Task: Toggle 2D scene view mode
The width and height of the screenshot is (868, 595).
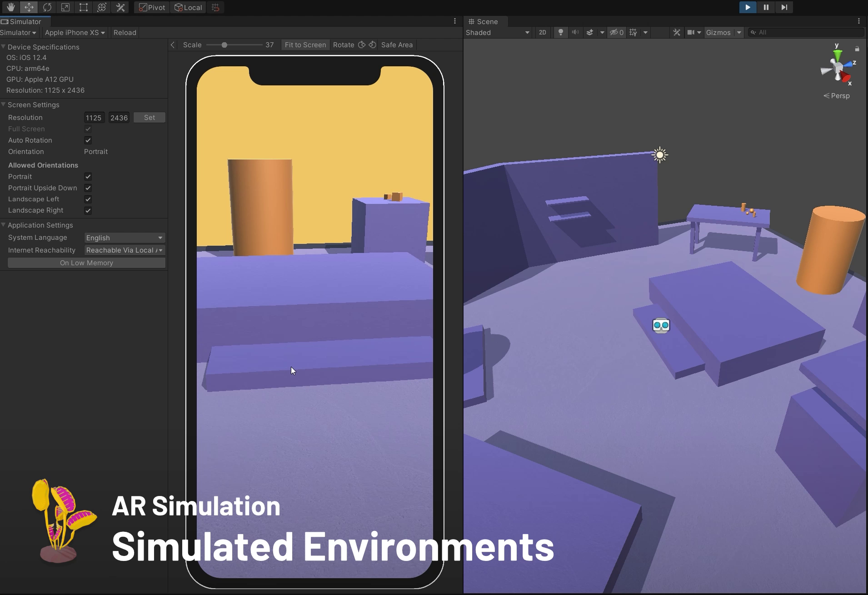Action: (x=542, y=32)
